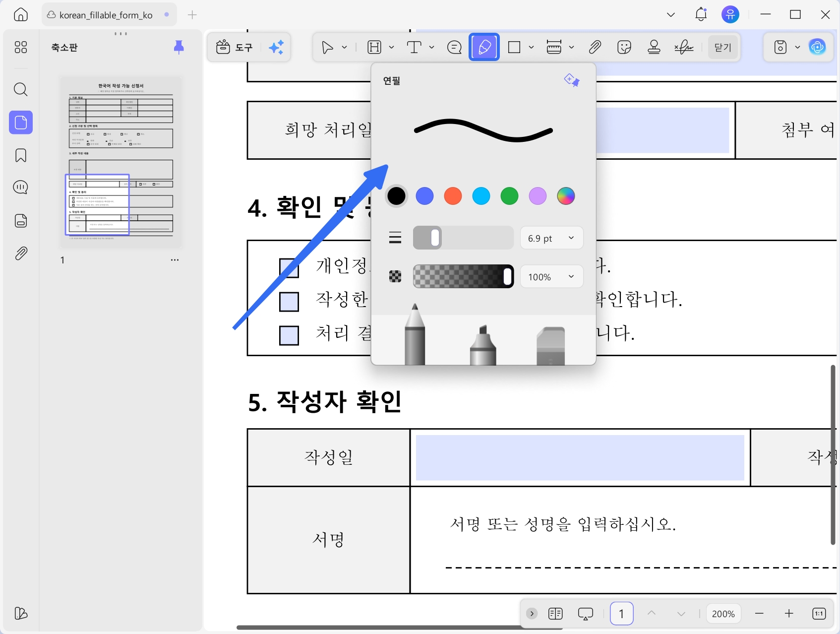Click the opacity slider
The image size is (840, 634).
463,276
